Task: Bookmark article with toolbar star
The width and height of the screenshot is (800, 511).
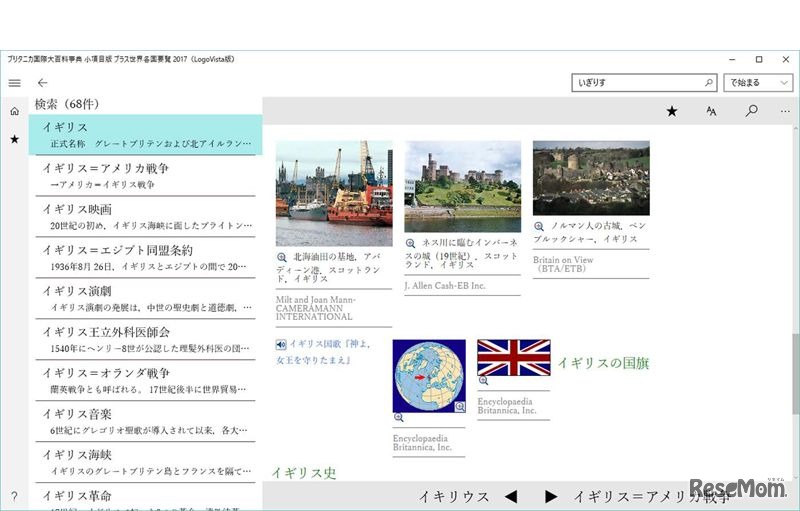Action: 672,111
